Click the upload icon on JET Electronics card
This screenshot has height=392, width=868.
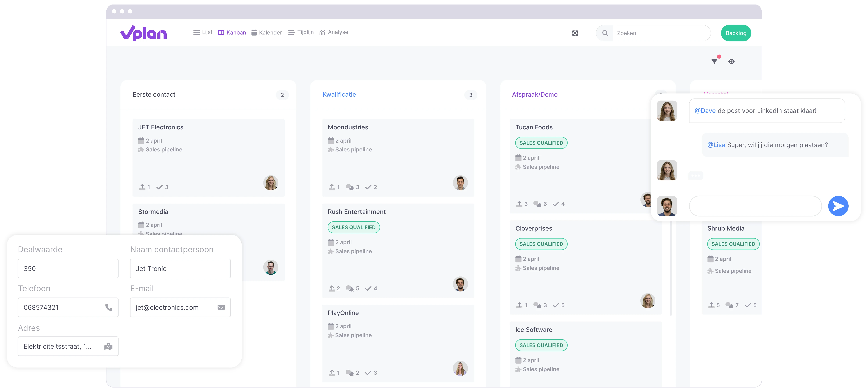(x=142, y=187)
